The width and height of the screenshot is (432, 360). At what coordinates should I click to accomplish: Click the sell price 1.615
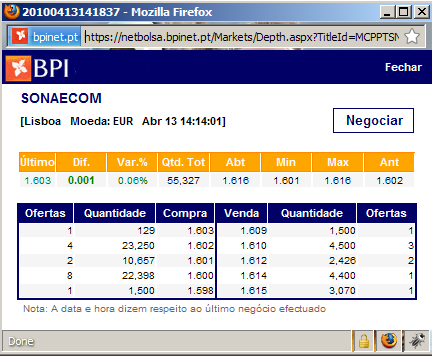(254, 291)
